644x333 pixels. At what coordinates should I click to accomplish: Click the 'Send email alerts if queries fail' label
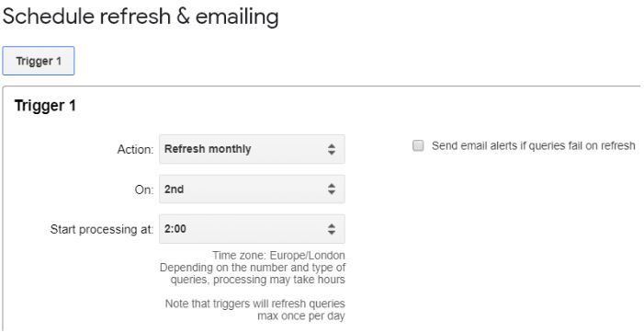[x=533, y=145]
